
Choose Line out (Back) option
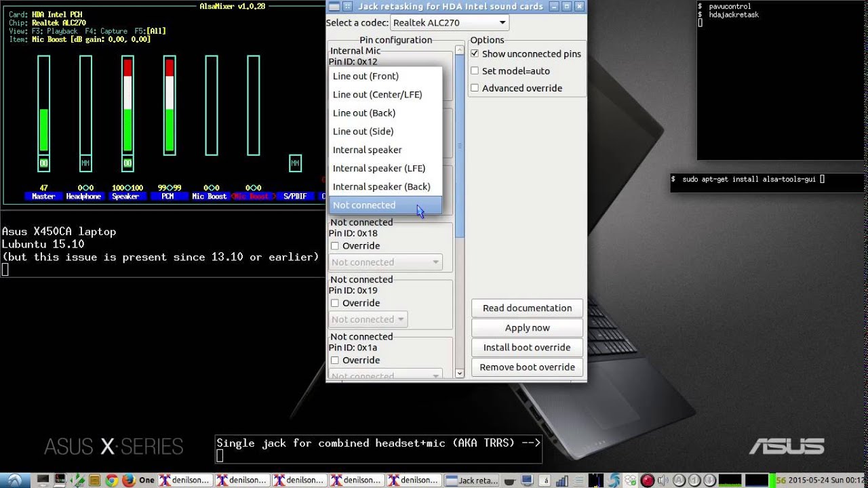(x=385, y=113)
